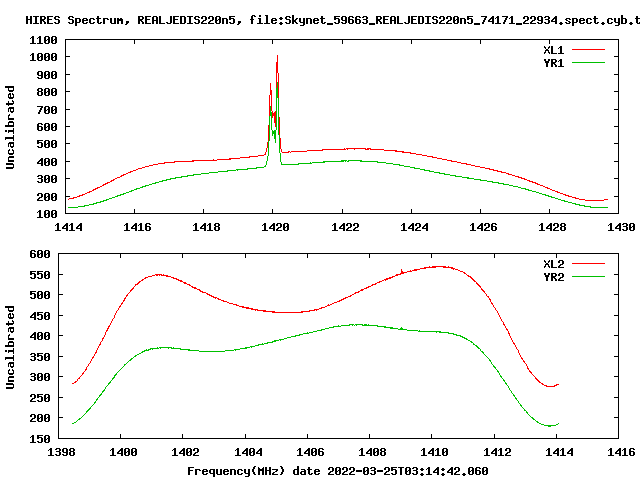
Task: Click the 1406 x-axis label on bottom plot
Action: tap(310, 452)
